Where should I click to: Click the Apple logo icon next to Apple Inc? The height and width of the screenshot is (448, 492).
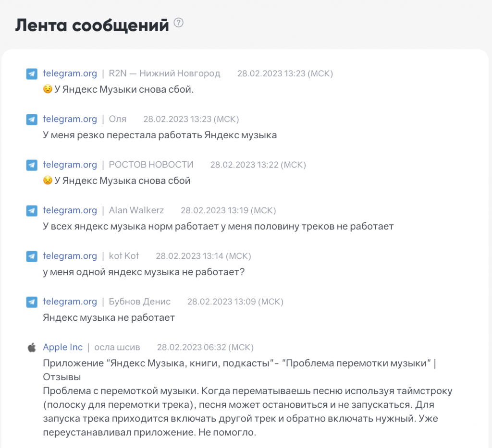coord(32,348)
